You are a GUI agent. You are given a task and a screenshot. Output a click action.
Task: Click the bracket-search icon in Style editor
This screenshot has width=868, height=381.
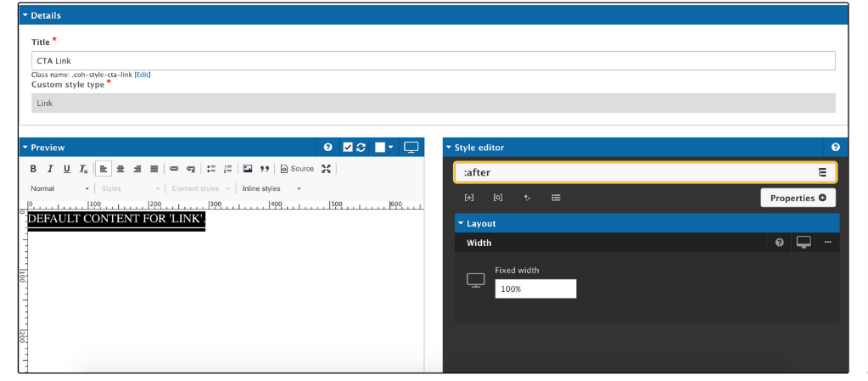(x=498, y=198)
